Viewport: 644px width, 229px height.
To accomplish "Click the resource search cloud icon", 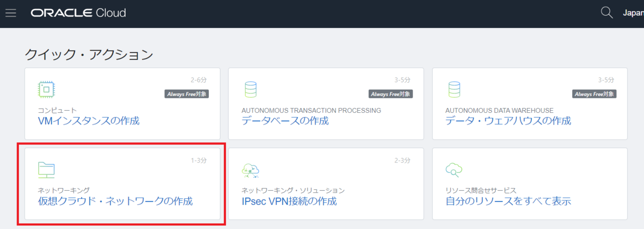I will (454, 170).
